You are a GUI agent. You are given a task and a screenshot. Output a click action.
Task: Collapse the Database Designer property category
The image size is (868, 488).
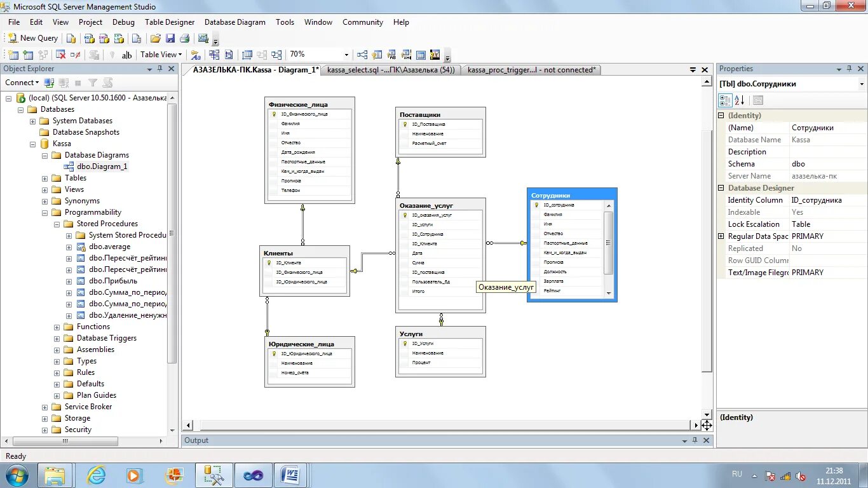point(721,188)
